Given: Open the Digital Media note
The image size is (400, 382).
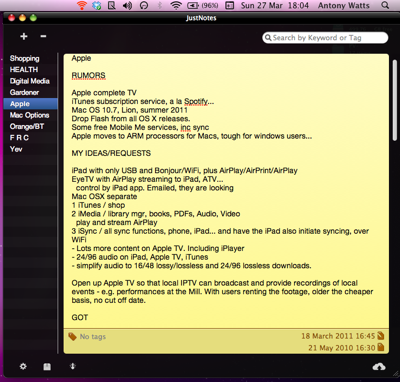Looking at the screenshot, I should tap(31, 81).
